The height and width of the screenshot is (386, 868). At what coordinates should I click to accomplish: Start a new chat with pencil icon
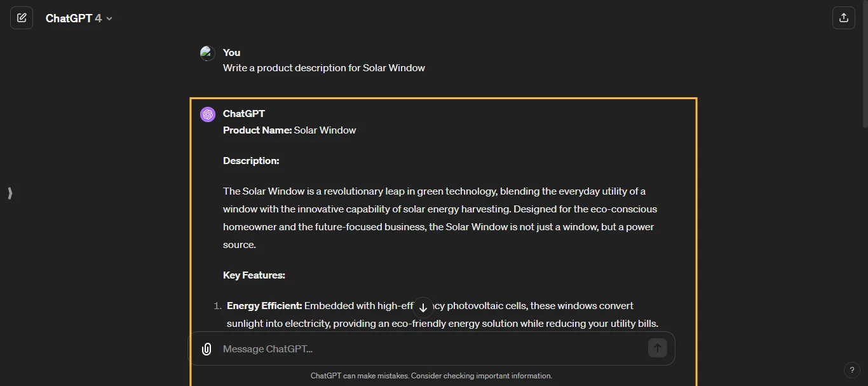point(22,18)
